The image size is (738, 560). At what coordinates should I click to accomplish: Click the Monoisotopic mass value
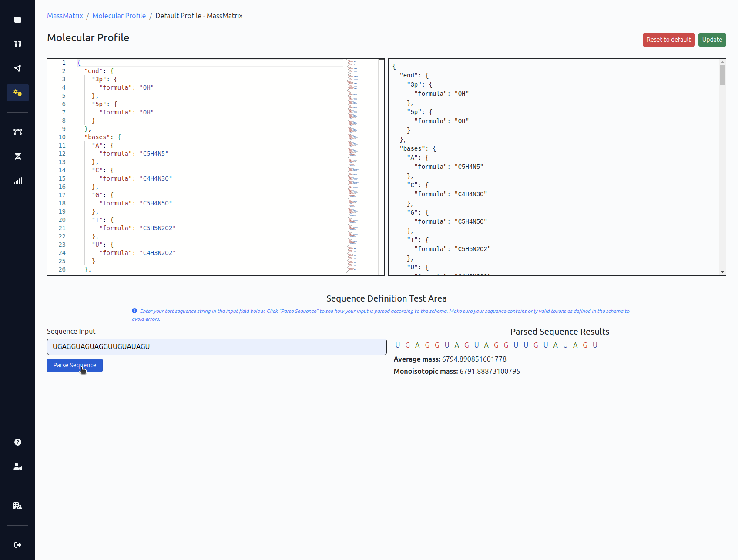490,371
